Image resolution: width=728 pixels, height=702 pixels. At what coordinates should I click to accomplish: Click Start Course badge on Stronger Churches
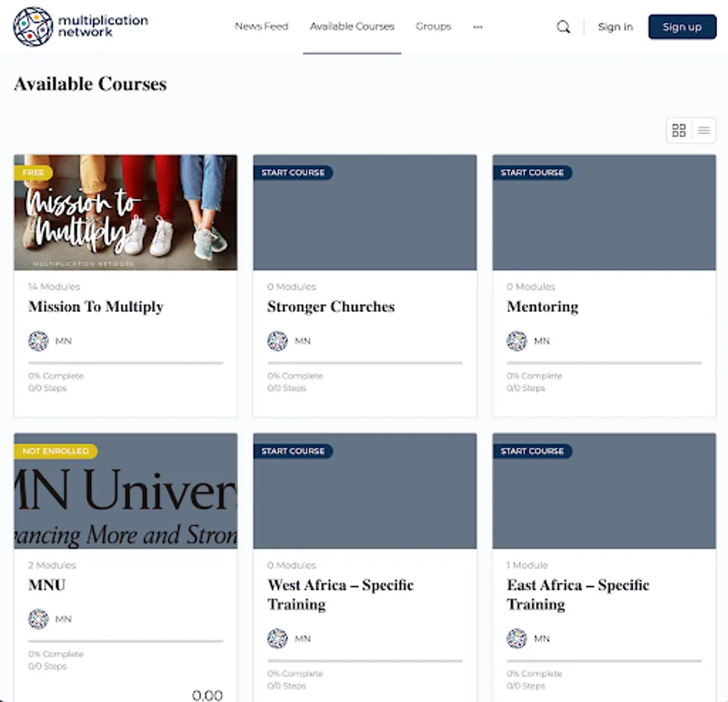tap(293, 172)
